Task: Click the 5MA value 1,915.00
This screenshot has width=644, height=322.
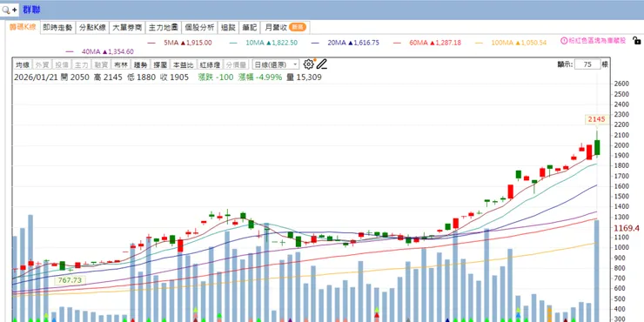Action: (198, 43)
